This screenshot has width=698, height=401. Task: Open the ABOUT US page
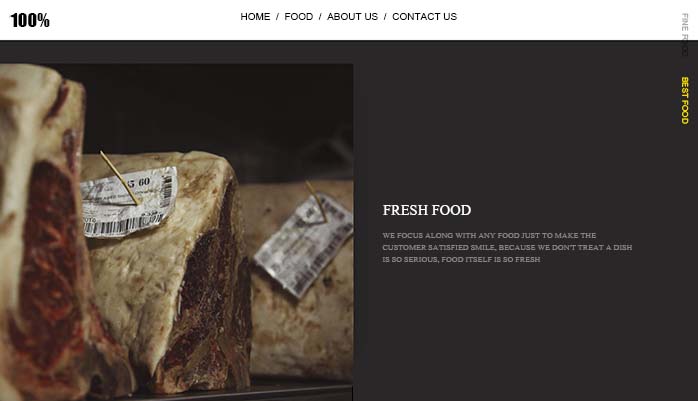[352, 17]
